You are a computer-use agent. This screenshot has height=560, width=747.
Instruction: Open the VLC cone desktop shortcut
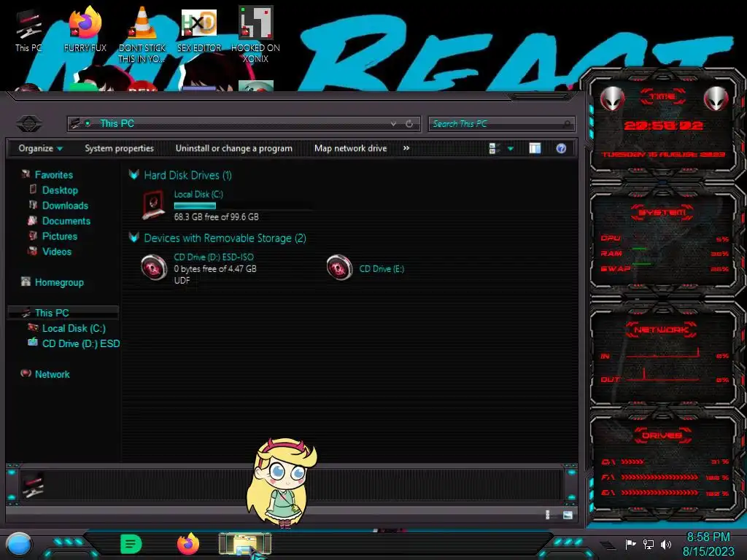point(142,34)
